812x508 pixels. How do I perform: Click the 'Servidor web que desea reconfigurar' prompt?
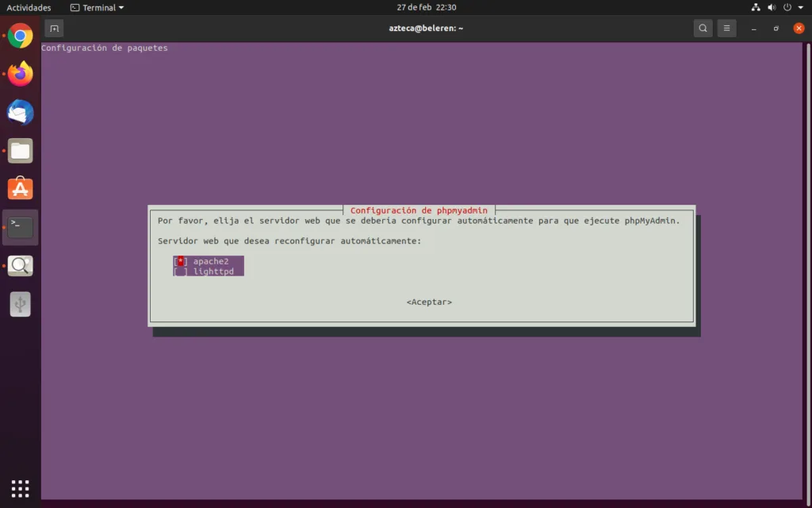[289, 241]
